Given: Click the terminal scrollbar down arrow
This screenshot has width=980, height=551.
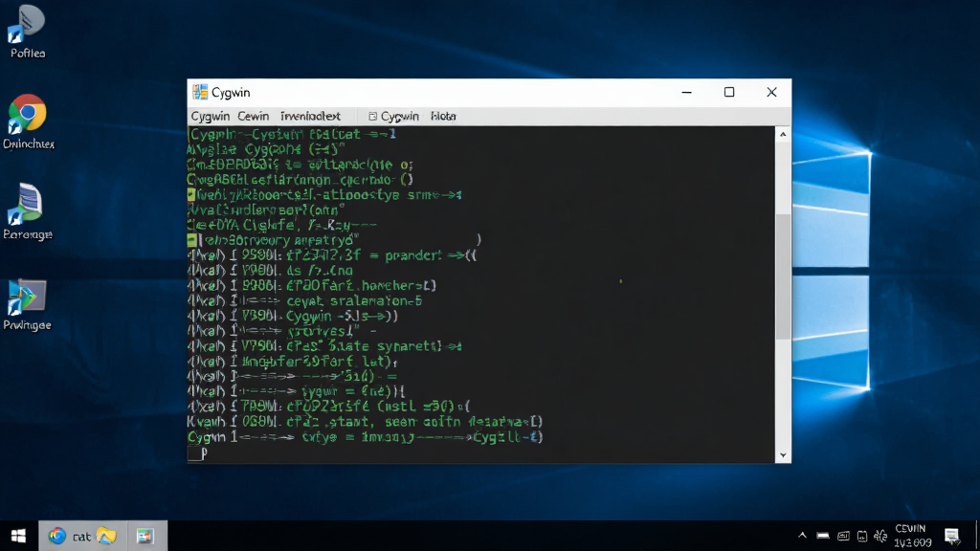Looking at the screenshot, I should [x=783, y=455].
